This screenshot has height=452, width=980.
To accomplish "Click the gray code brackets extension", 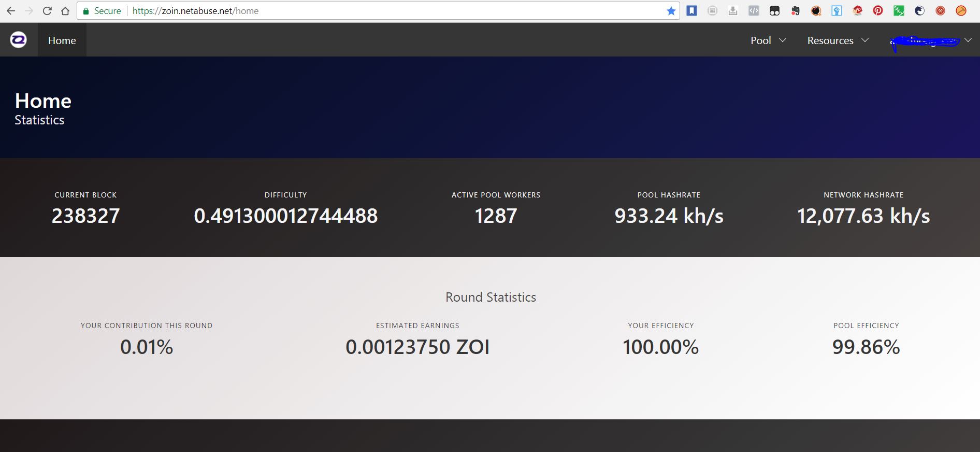I will pyautogui.click(x=754, y=10).
